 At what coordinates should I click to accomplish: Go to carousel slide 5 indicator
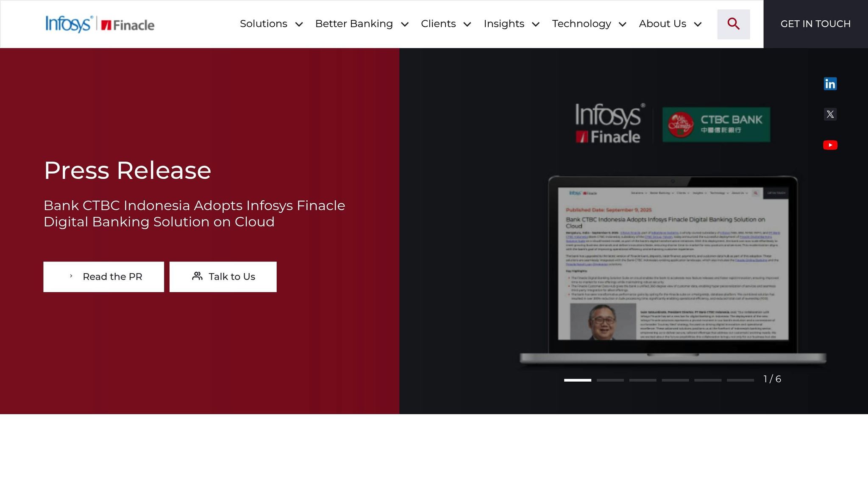click(x=708, y=380)
